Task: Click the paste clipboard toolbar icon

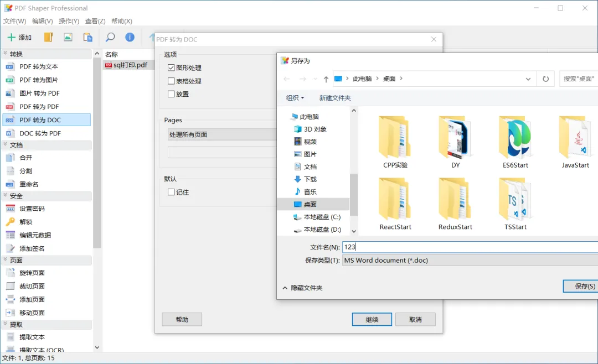Action: 87,37
